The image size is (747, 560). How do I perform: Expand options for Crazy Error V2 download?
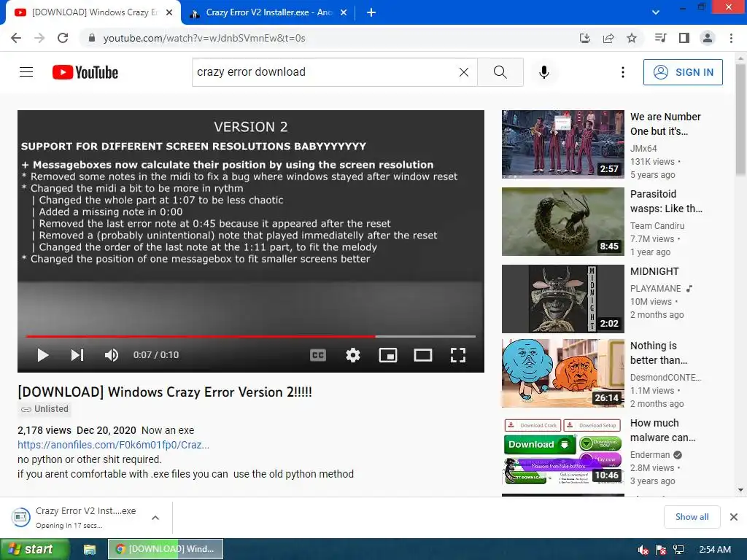(155, 518)
